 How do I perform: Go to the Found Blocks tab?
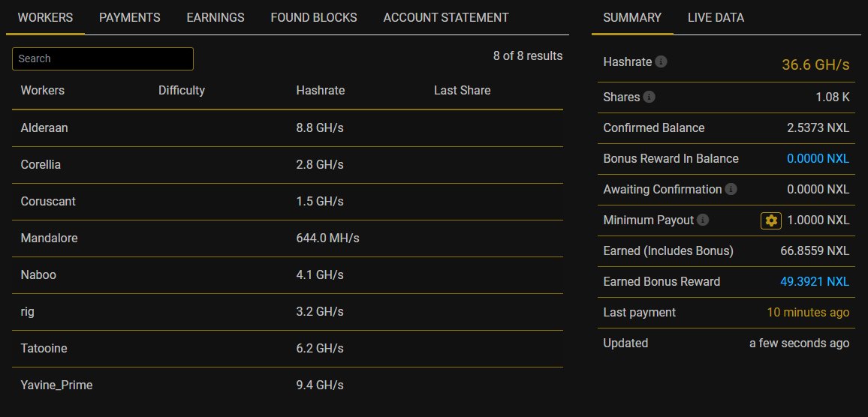coord(314,18)
